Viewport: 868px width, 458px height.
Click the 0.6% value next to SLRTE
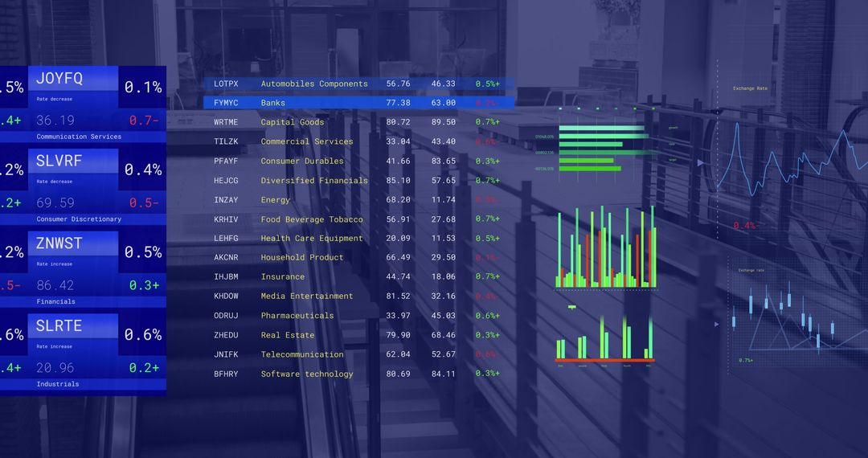[143, 334]
